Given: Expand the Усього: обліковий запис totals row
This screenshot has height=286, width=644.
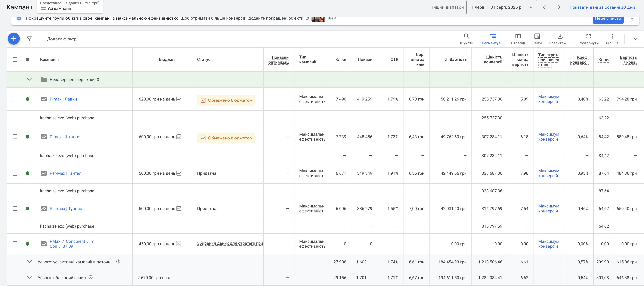Looking at the screenshot, I should (x=29, y=277).
